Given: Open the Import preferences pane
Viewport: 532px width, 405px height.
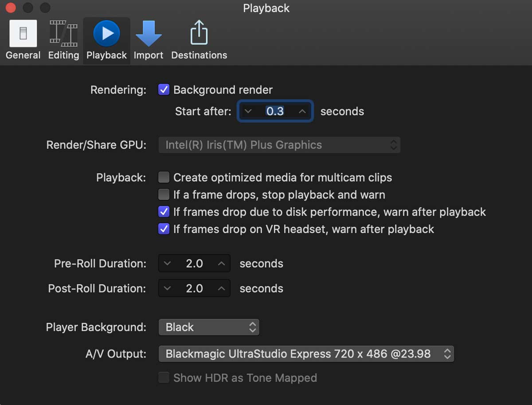Looking at the screenshot, I should click(149, 40).
